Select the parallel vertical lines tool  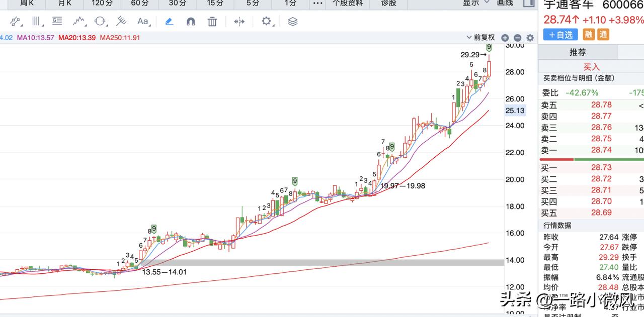[37, 21]
